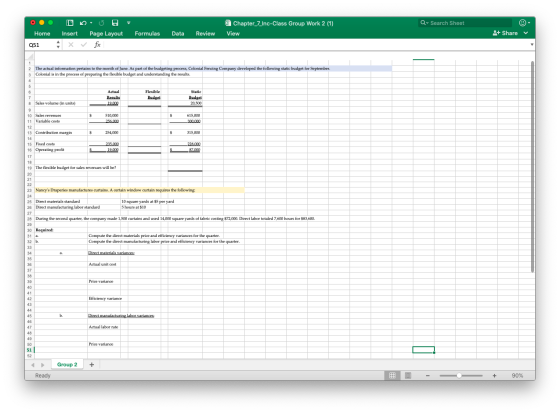Switch to Page Layout view icon in status bar
560x413 pixels.
pos(408,375)
